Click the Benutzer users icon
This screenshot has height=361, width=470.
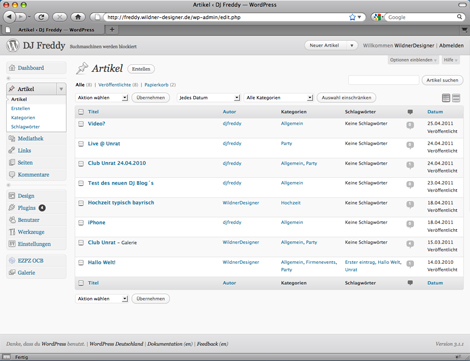point(12,220)
